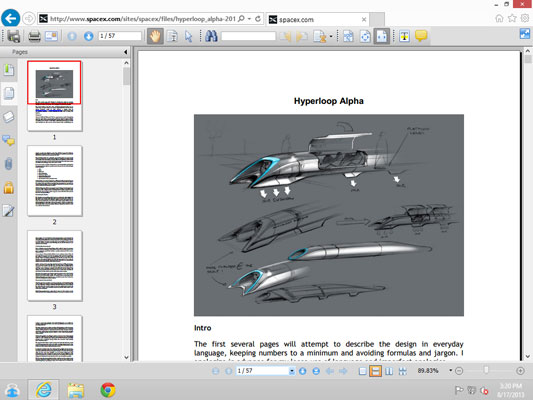The width and height of the screenshot is (533, 400).
Task: Click first page button in bottom bar
Action: click(x=216, y=371)
